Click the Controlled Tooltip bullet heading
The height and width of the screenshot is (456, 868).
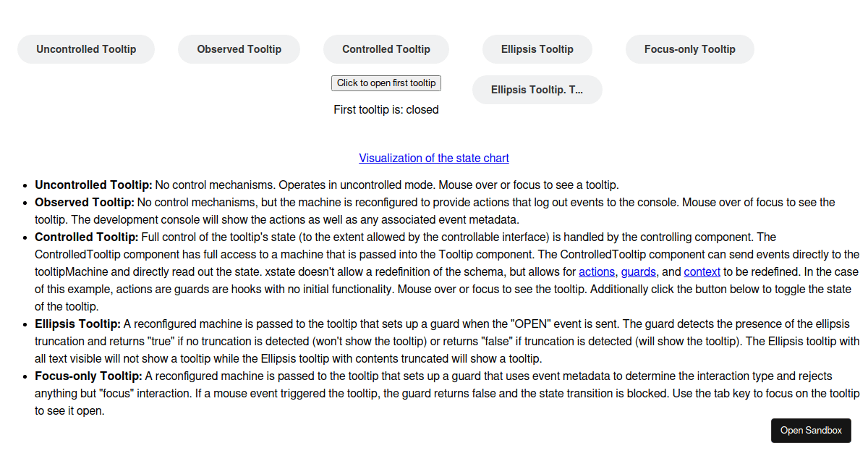85,237
